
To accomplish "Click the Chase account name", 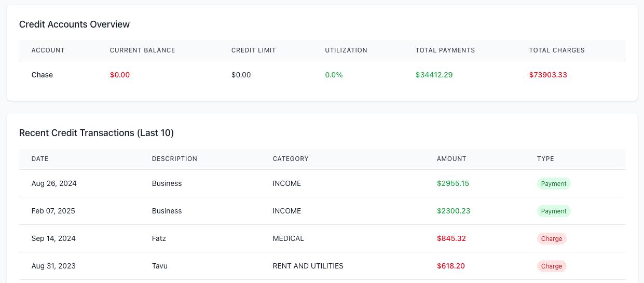I will (42, 75).
